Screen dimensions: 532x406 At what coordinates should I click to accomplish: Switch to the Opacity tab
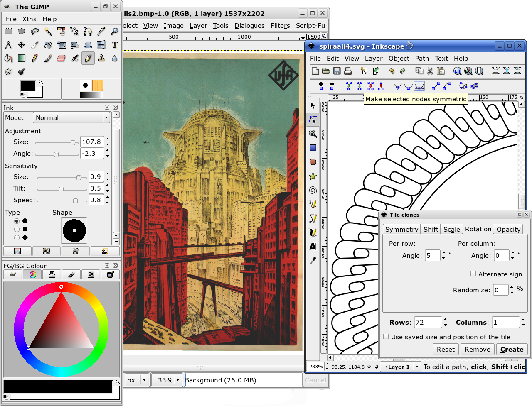(508, 229)
